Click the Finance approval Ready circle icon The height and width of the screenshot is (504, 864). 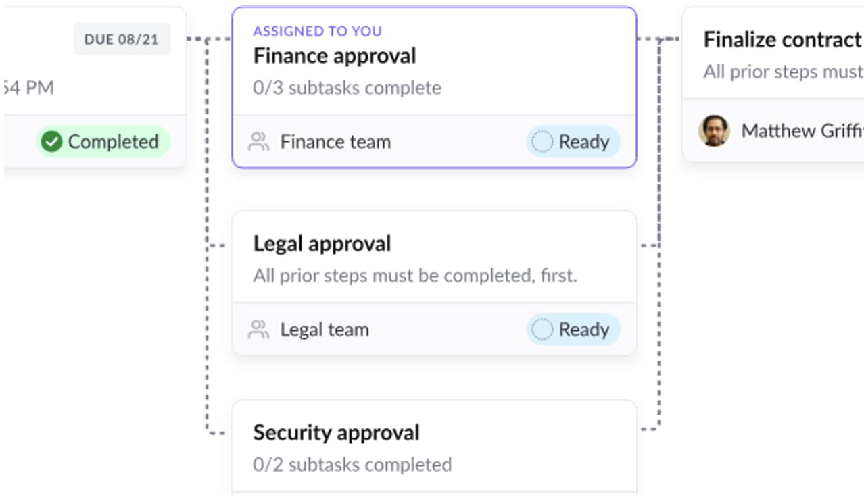coord(542,142)
